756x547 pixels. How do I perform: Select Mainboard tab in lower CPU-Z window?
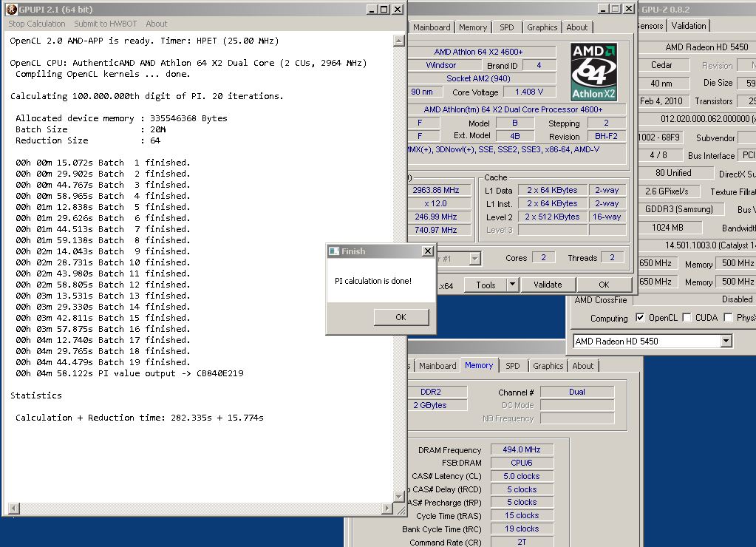pyautogui.click(x=437, y=366)
